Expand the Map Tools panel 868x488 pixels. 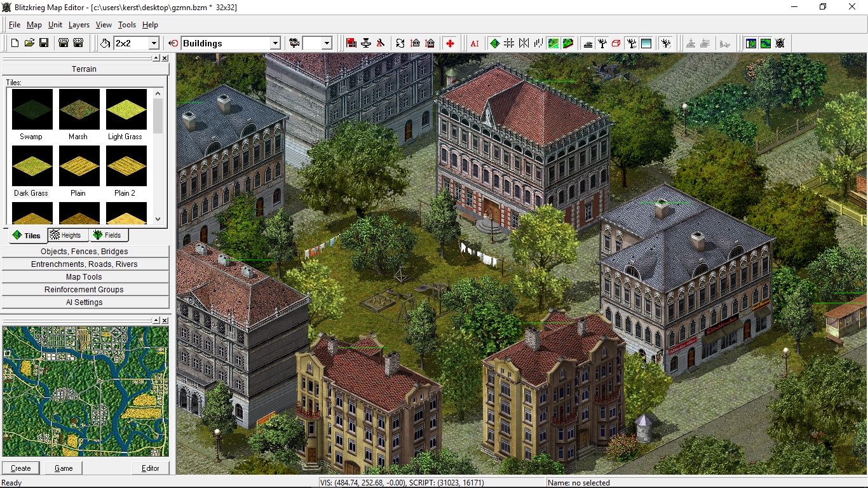click(x=85, y=277)
